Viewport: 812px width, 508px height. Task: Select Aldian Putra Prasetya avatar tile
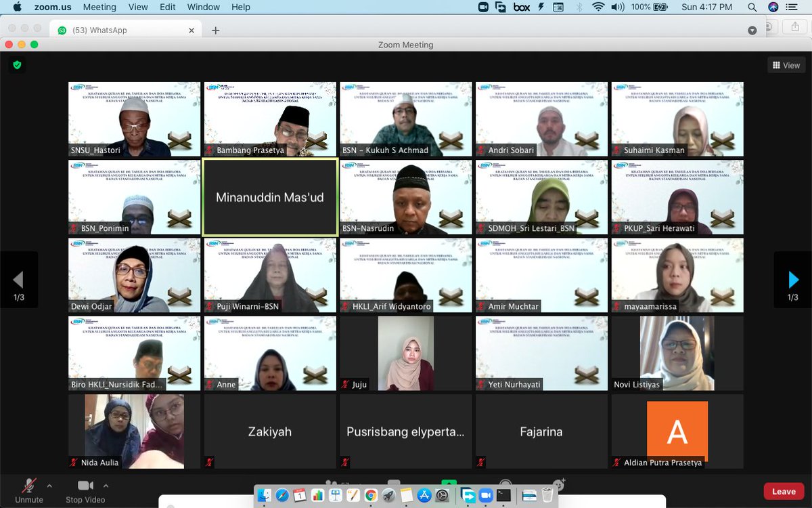point(677,431)
